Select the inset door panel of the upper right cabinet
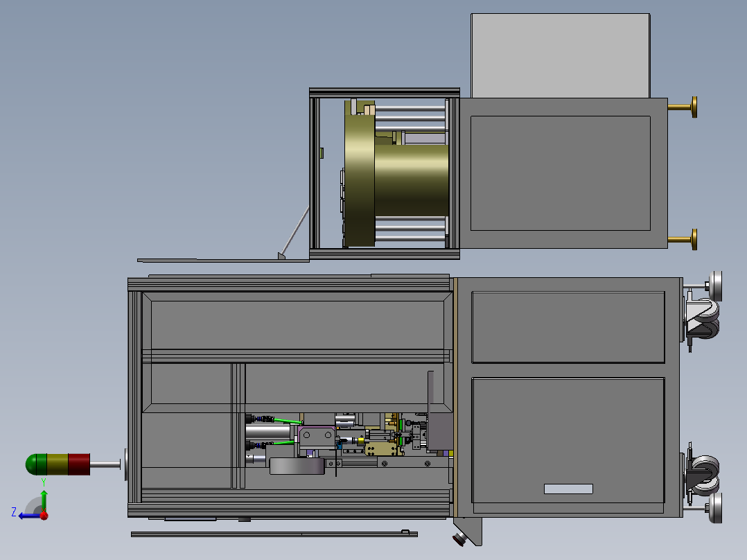 [561, 173]
